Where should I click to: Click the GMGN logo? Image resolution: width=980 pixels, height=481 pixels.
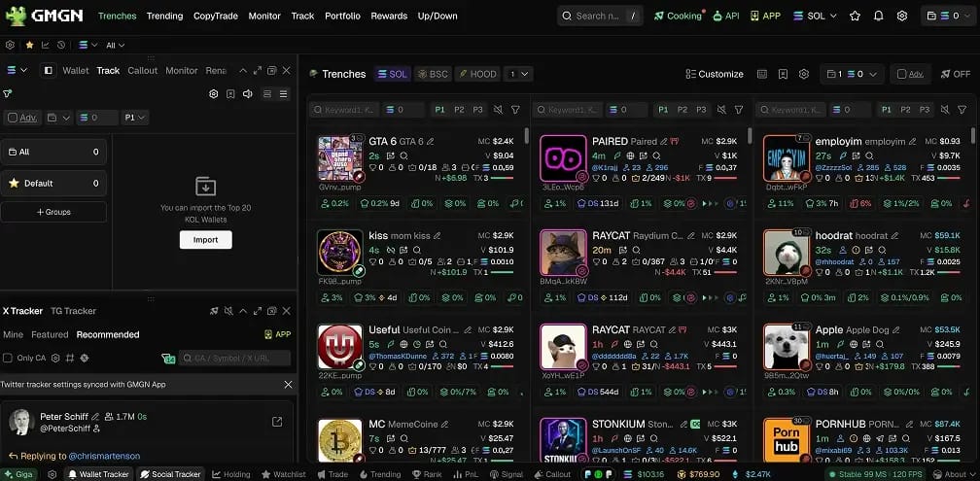45,16
